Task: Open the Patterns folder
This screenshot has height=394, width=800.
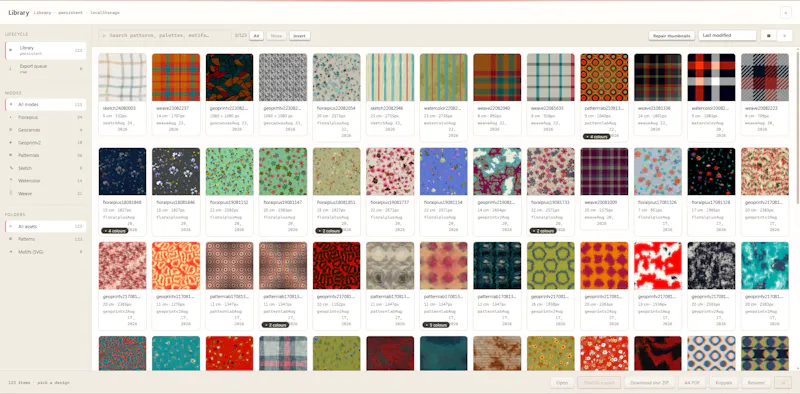Action: (45, 239)
